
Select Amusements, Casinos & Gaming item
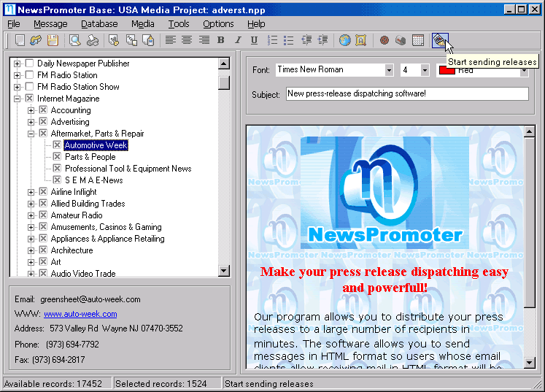click(x=106, y=227)
